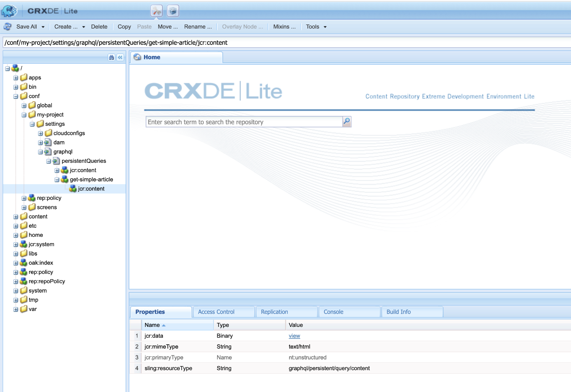Select the system folder in tree
Screen dimensions: 571x392
pos(37,291)
